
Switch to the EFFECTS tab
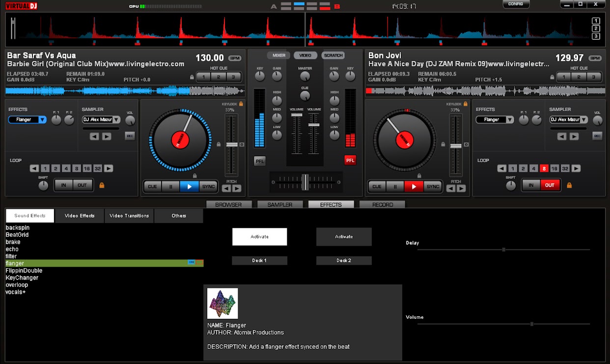(331, 204)
